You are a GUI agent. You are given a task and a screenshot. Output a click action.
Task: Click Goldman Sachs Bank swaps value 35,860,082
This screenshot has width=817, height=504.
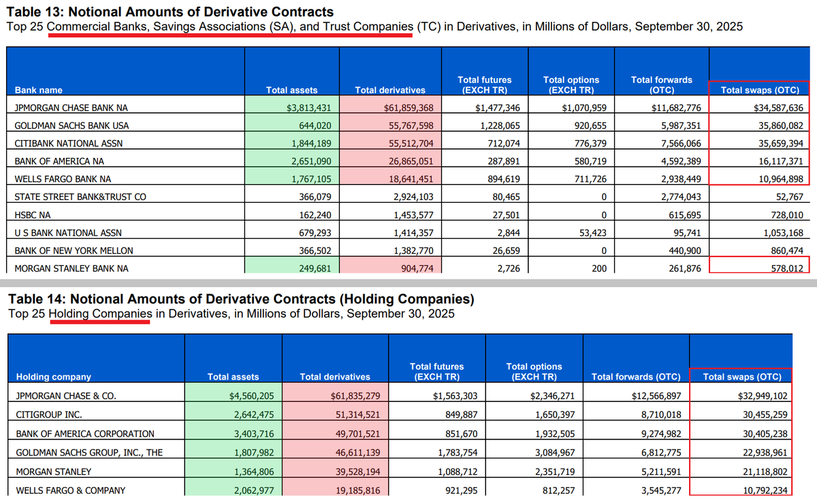click(x=781, y=126)
